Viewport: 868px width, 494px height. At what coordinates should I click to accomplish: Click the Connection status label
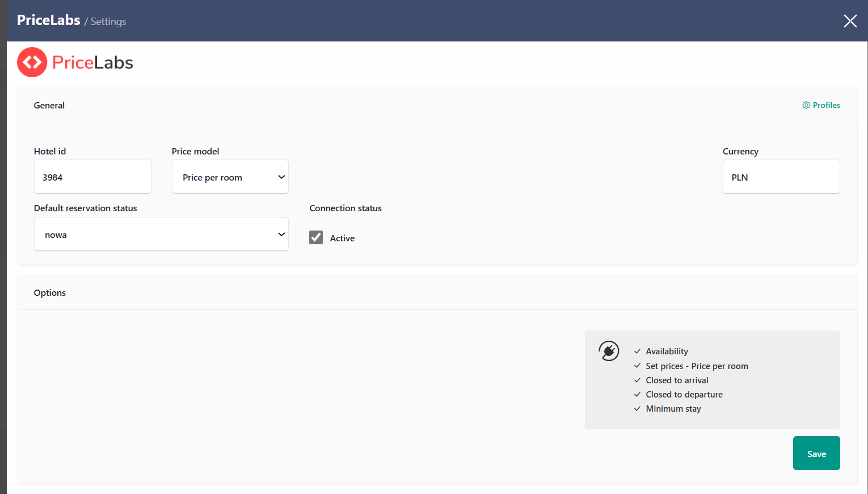click(x=345, y=208)
